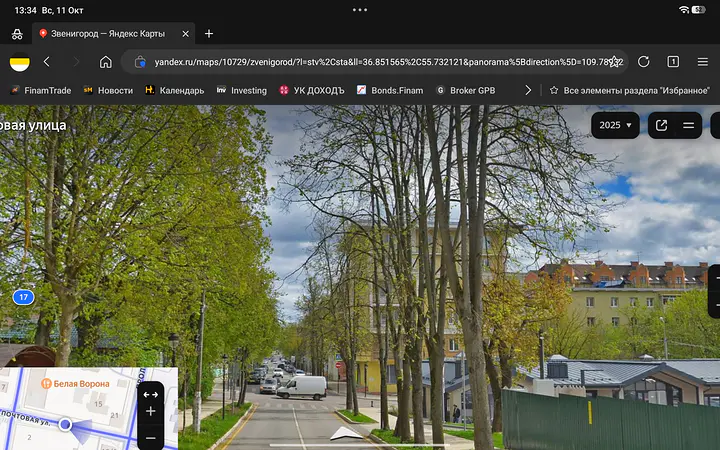
Task: Go back to previous page
Action: pyautogui.click(x=46, y=62)
